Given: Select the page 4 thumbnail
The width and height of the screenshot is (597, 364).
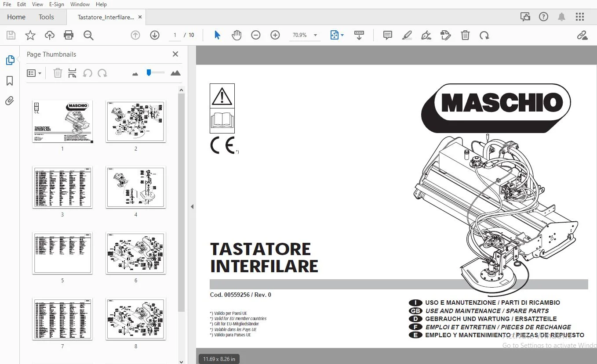Looking at the screenshot, I should pyautogui.click(x=136, y=187).
